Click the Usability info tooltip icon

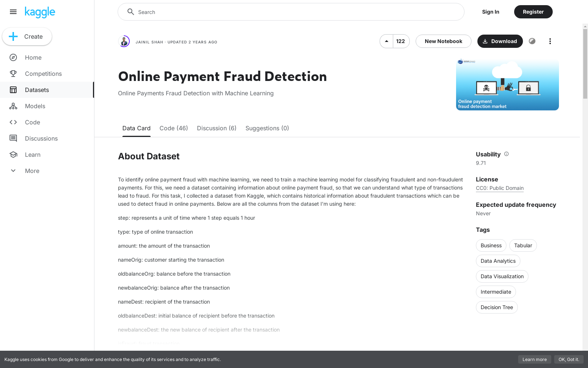(506, 154)
